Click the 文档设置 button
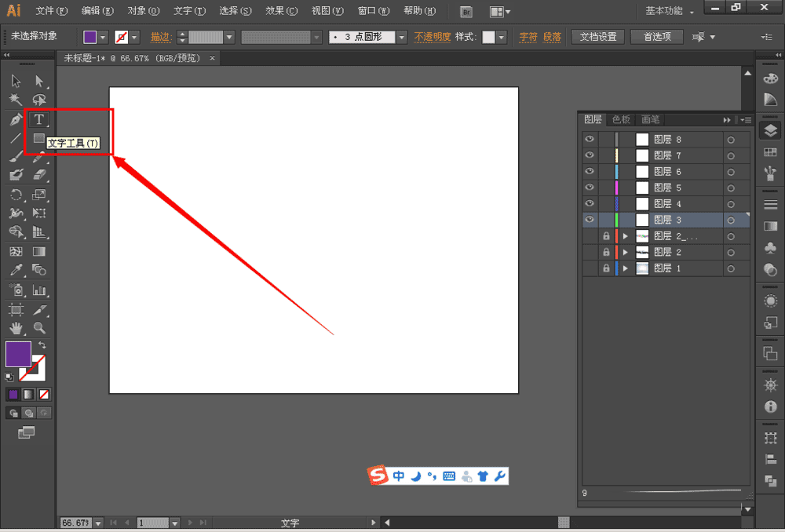 pyautogui.click(x=597, y=37)
